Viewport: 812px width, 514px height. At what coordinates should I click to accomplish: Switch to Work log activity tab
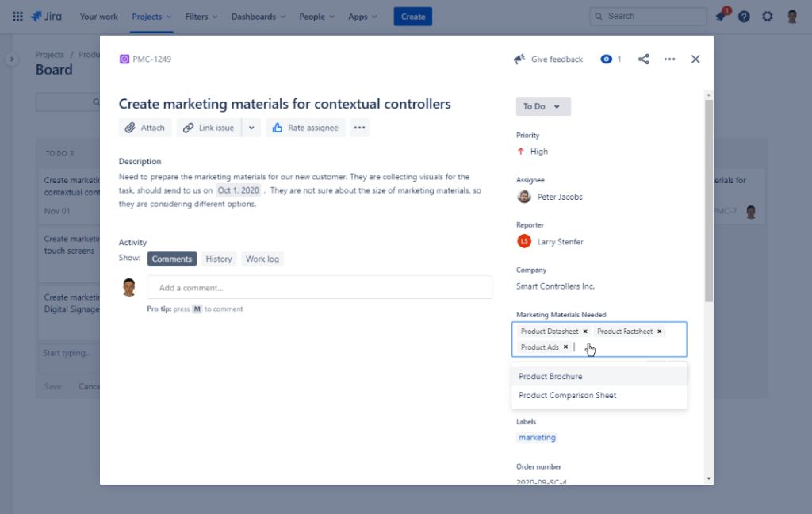click(x=262, y=259)
